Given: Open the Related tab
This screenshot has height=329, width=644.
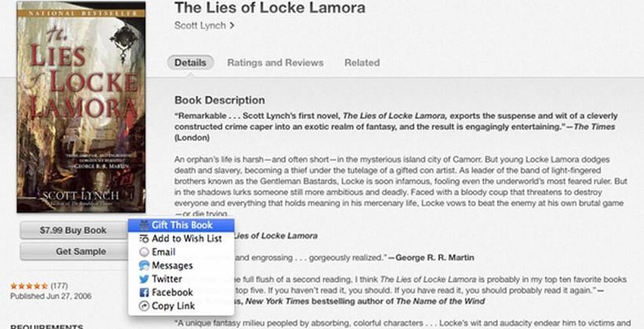Looking at the screenshot, I should coord(362,63).
